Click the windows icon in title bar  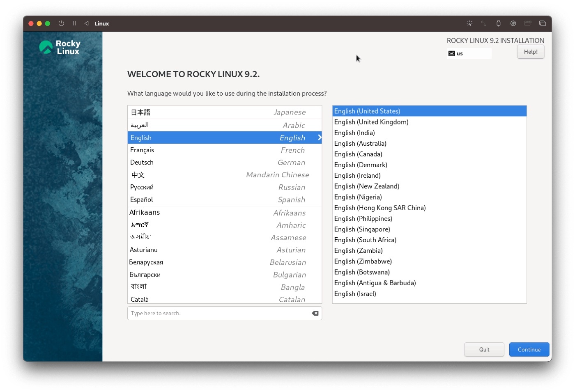point(543,23)
